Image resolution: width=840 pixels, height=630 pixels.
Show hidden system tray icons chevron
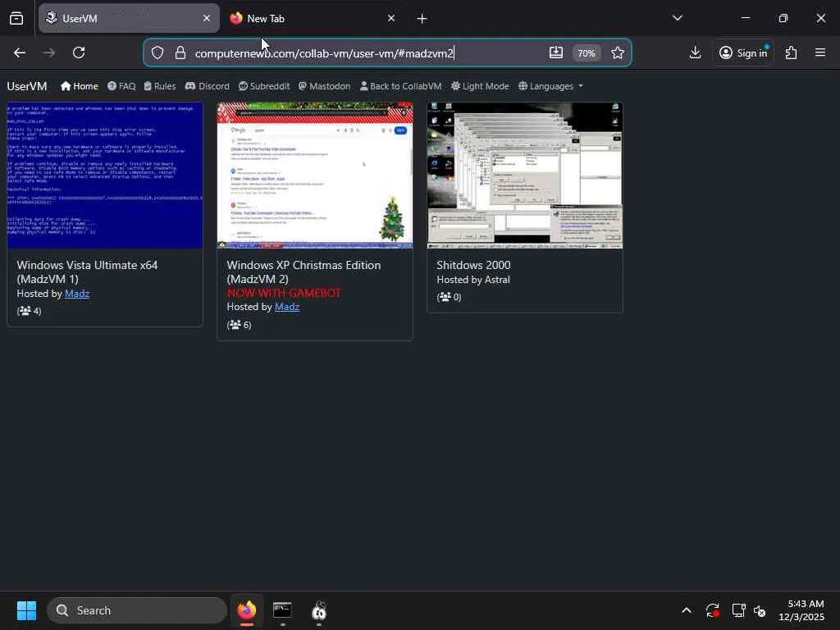click(x=687, y=610)
